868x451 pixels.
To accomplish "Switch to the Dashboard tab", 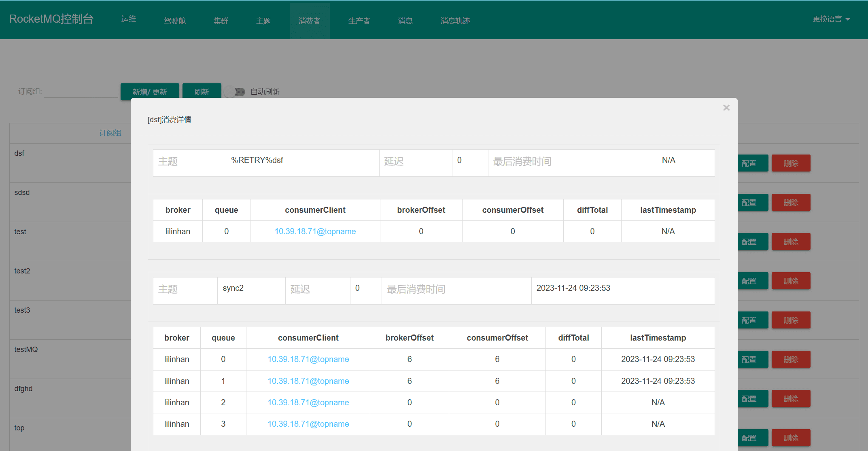I will tap(174, 21).
